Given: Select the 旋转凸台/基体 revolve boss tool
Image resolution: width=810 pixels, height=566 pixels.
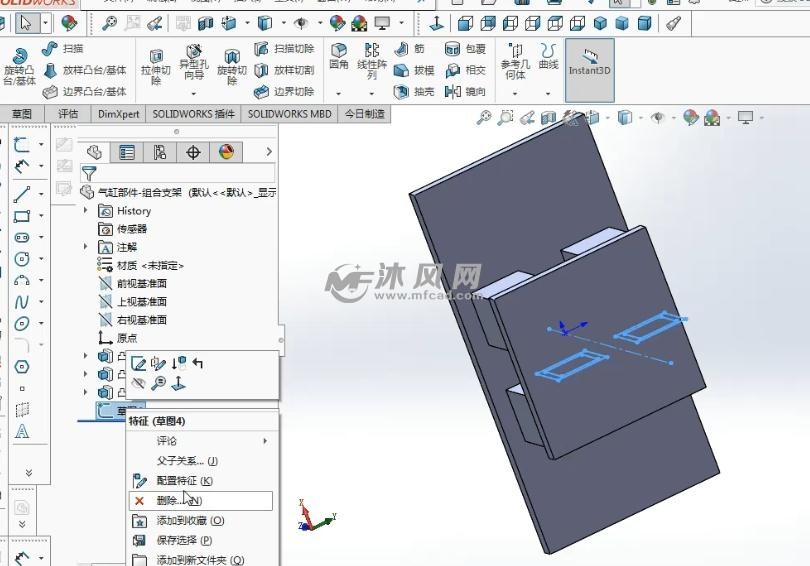Looking at the screenshot, I should tap(19, 66).
